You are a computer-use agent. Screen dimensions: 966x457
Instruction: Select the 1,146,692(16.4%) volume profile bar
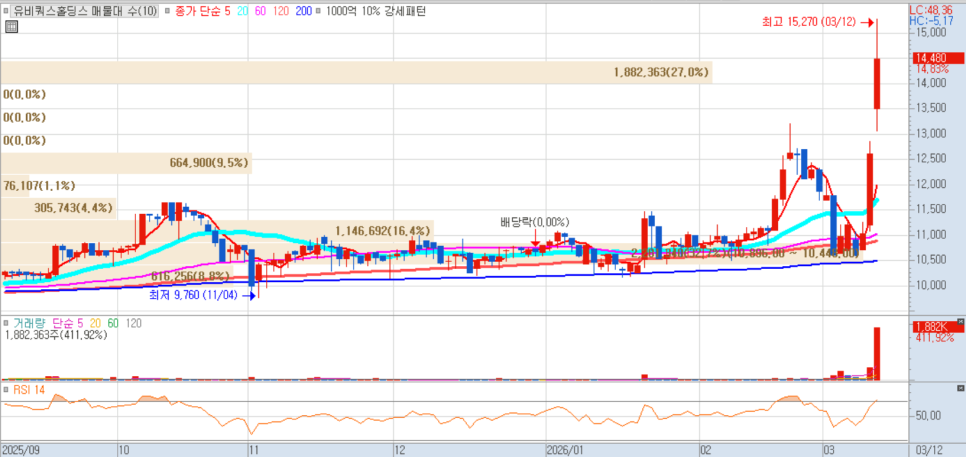point(217,231)
